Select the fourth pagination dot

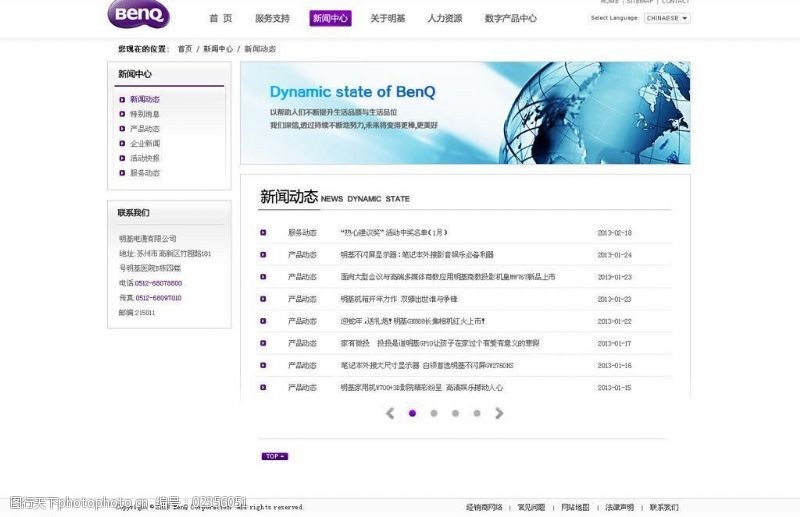(x=477, y=413)
